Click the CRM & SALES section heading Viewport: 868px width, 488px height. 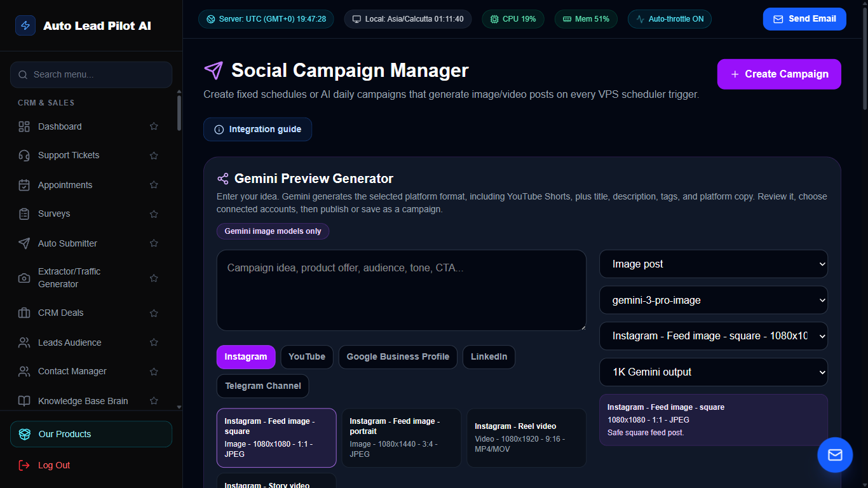click(46, 103)
